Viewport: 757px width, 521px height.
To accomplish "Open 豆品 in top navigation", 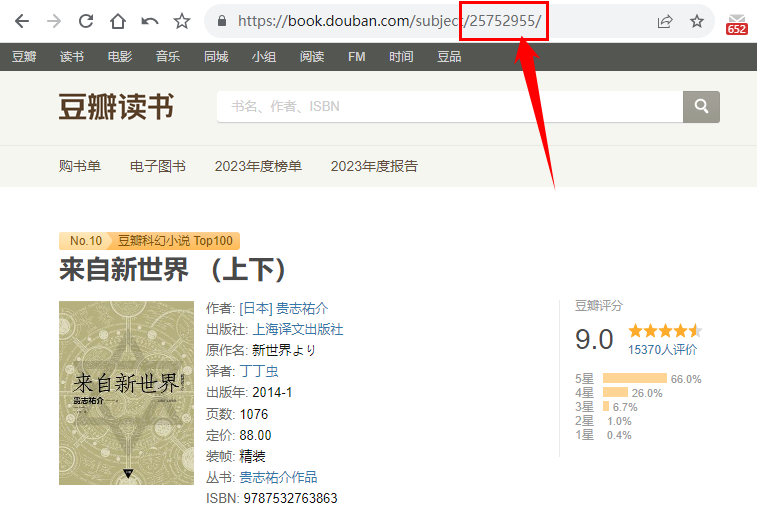I will [449, 56].
